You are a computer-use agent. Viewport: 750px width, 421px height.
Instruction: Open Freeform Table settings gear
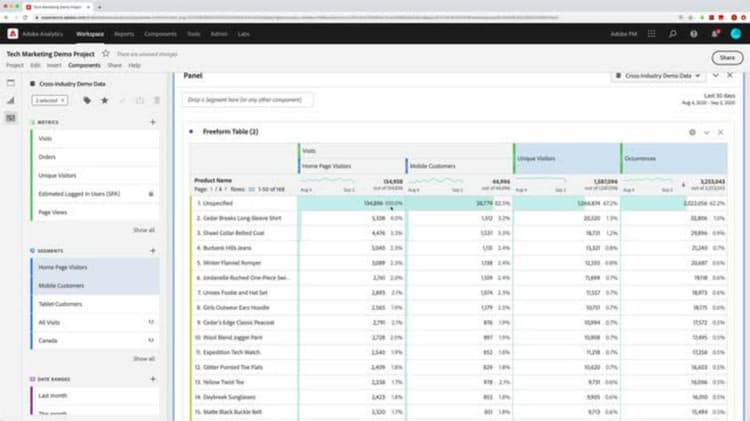[692, 133]
